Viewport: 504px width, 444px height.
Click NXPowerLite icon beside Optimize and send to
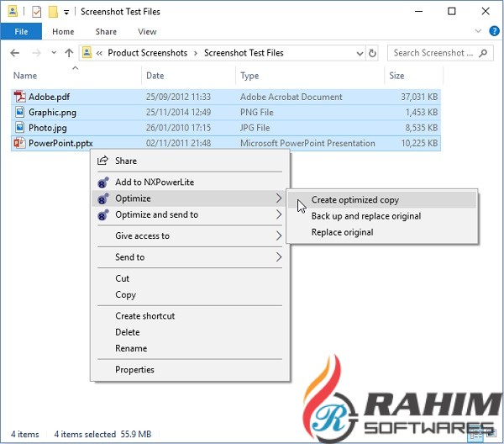102,214
